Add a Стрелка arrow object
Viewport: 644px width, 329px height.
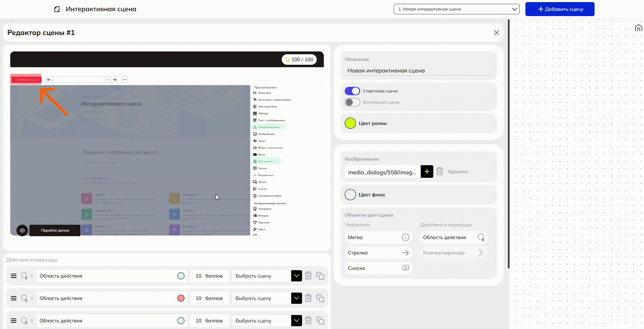[378, 253]
